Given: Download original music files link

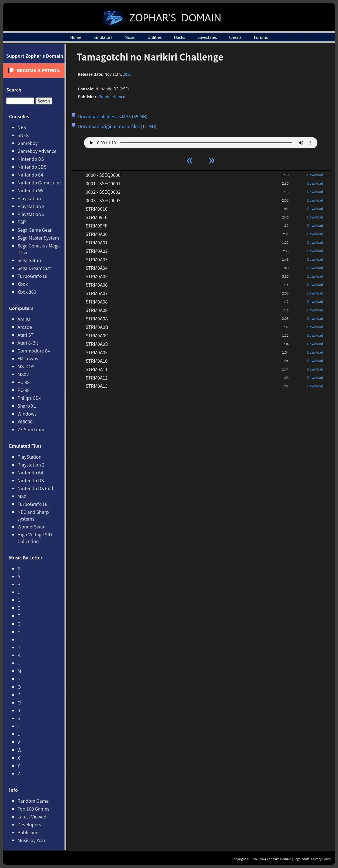Looking at the screenshot, I should (117, 126).
